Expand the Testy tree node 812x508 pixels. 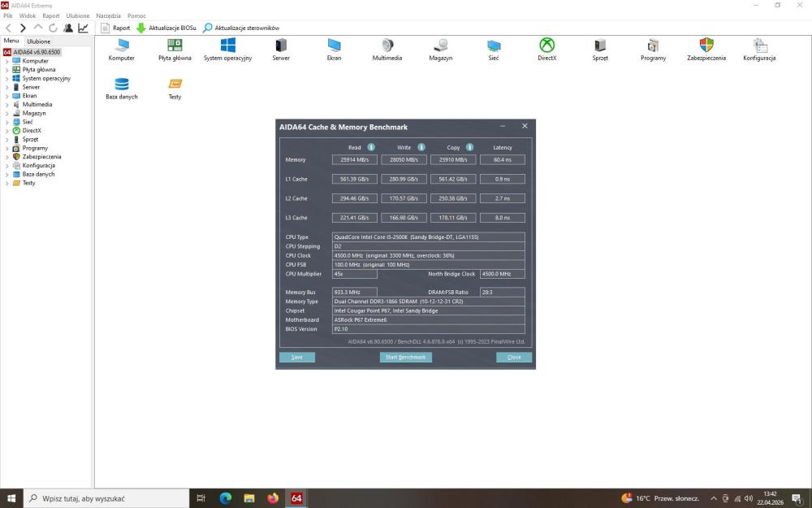click(6, 183)
